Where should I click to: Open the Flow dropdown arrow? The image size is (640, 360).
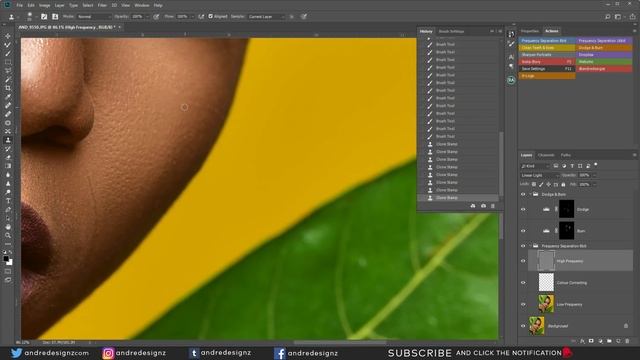(x=192, y=17)
